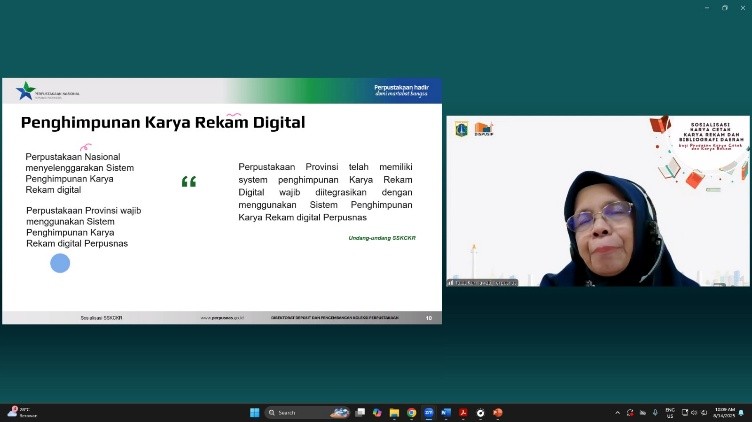Click the paragraph 'Perpustakaan Provinsi telah memiliki'
This screenshot has width=752, height=422.
pyautogui.click(x=325, y=192)
